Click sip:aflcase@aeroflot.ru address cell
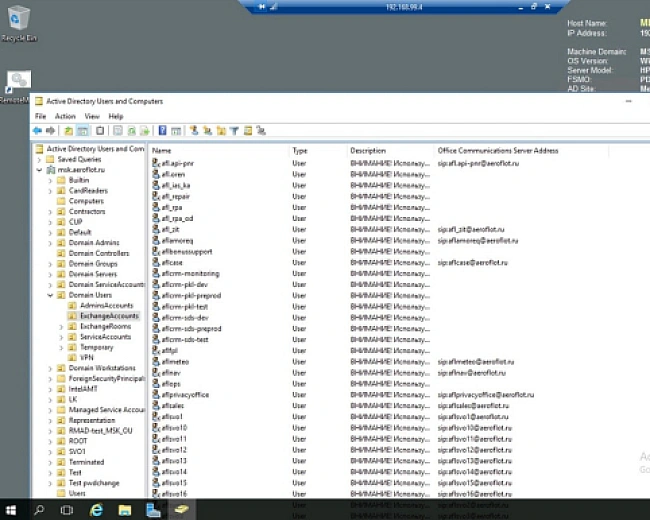 473,263
